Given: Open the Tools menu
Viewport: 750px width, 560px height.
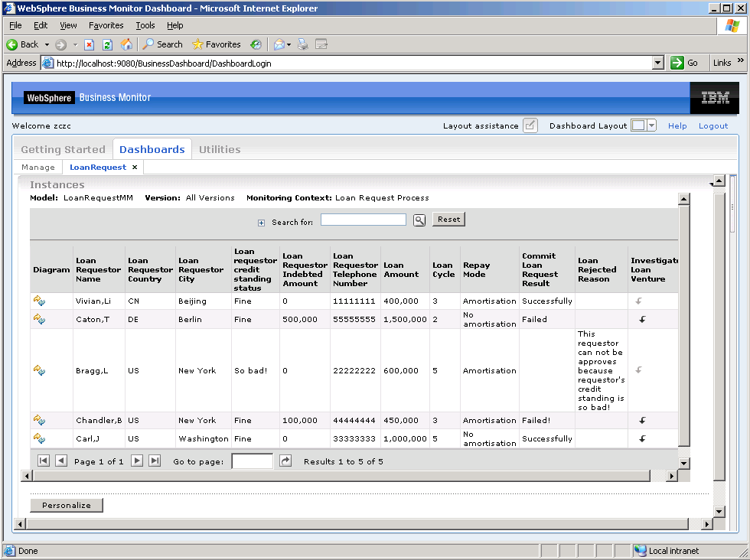Looking at the screenshot, I should tap(145, 25).
